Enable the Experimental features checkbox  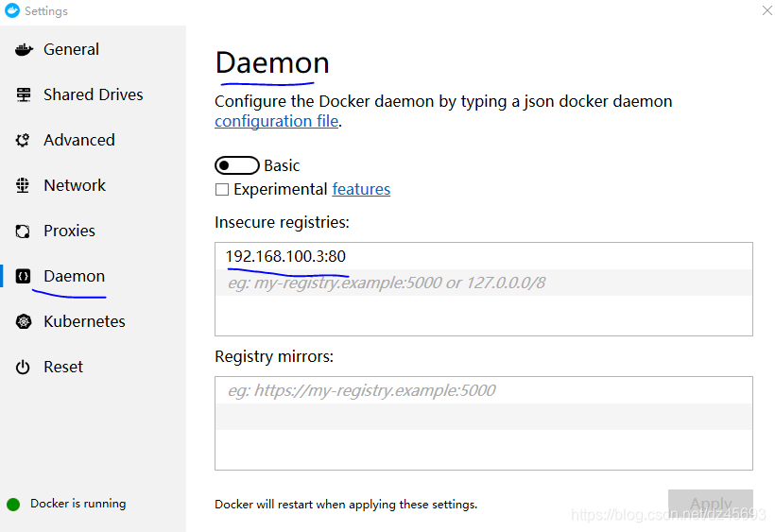click(222, 190)
